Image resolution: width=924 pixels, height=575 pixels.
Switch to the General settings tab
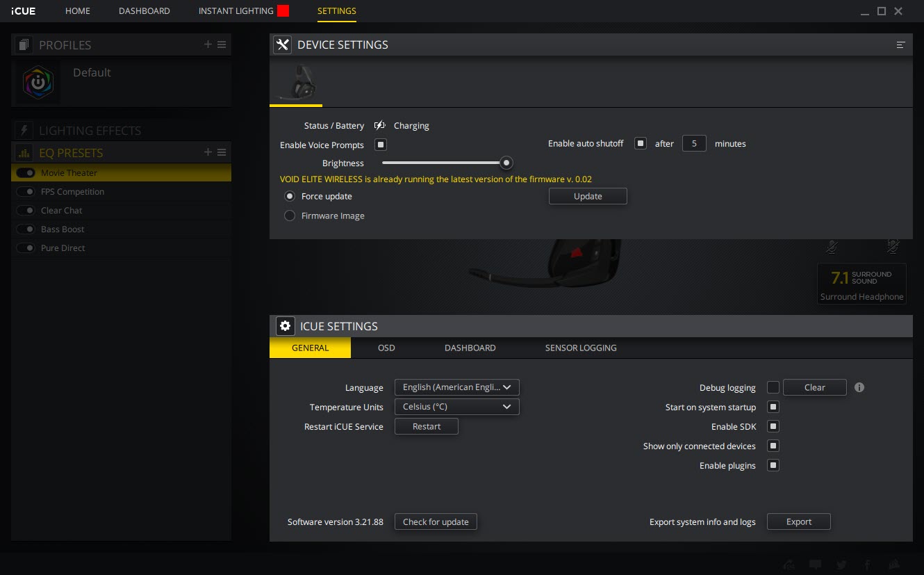(311, 348)
